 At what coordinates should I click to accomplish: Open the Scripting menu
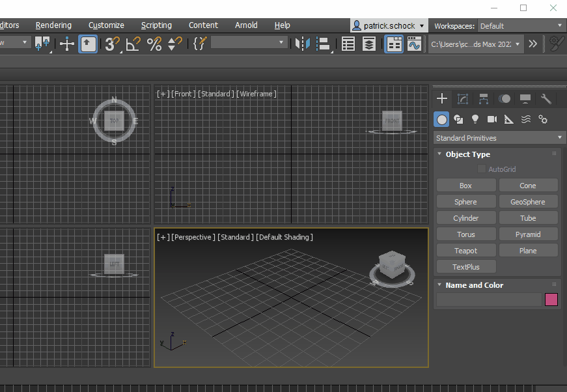pos(156,25)
